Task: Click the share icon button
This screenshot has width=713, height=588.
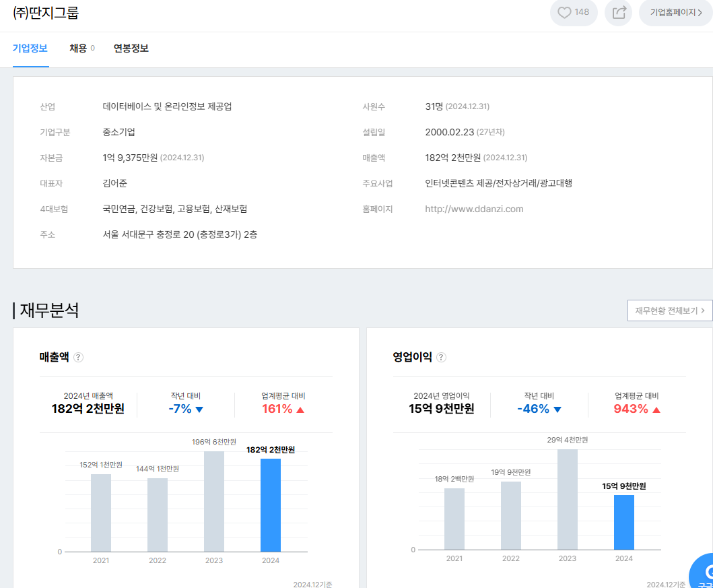Action: [x=618, y=12]
